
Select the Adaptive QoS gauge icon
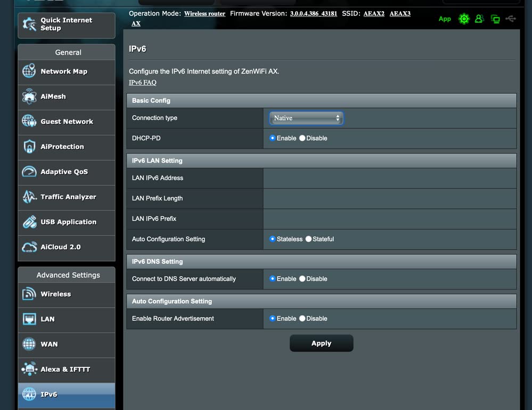pyautogui.click(x=29, y=172)
